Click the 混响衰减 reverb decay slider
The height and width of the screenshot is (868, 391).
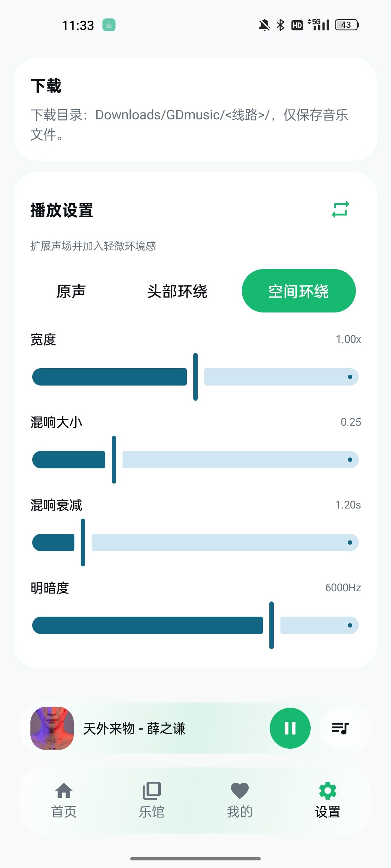tap(195, 542)
